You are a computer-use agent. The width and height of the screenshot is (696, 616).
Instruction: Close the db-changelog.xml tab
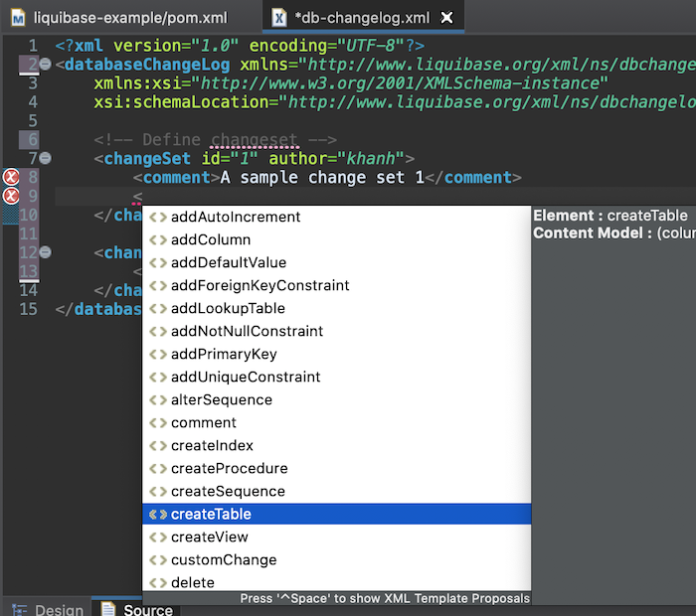[x=447, y=18]
